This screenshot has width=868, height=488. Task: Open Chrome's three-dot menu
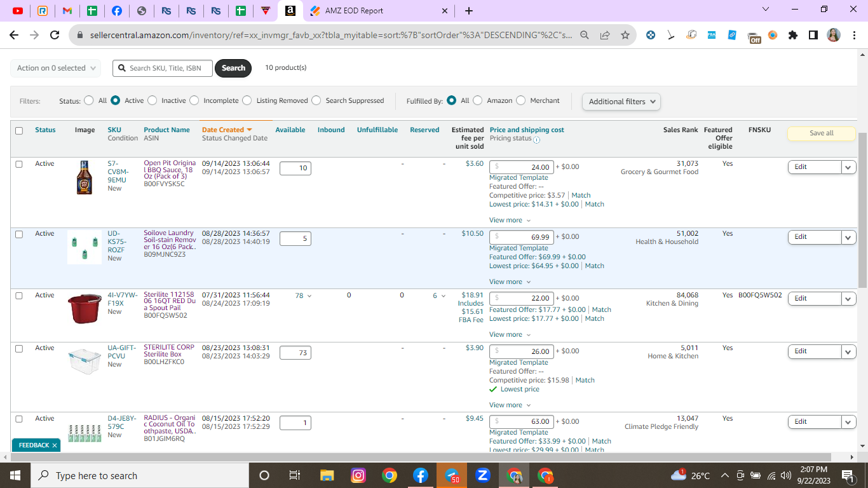click(853, 36)
